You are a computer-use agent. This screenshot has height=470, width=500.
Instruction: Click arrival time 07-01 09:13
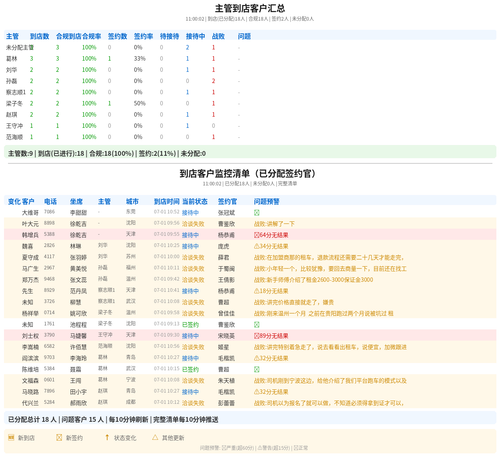click(x=167, y=324)
